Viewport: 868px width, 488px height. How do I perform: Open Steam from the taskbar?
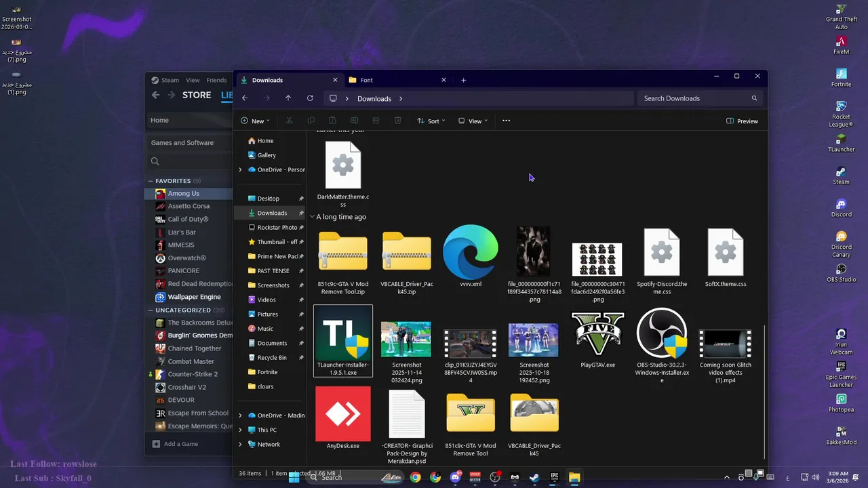(x=534, y=477)
